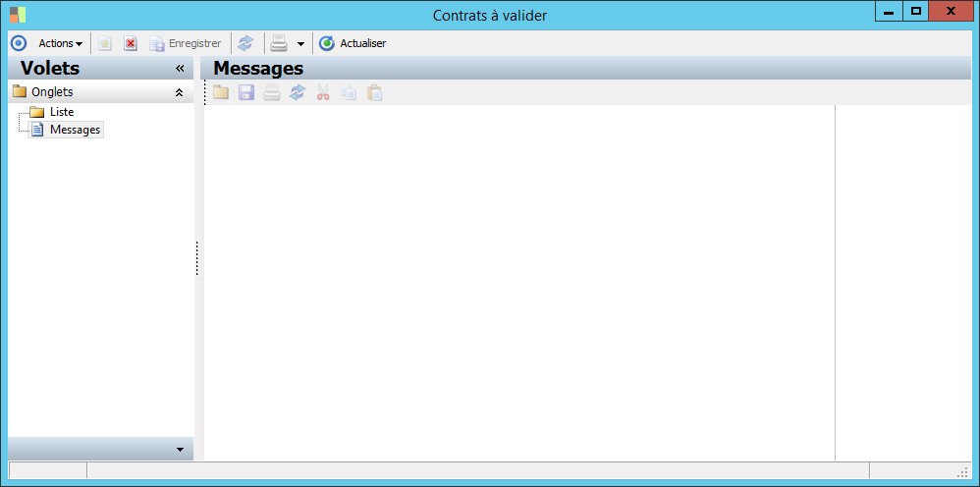The image size is (980, 487).
Task: Select Liste in the Onglets tree
Action: pos(62,112)
